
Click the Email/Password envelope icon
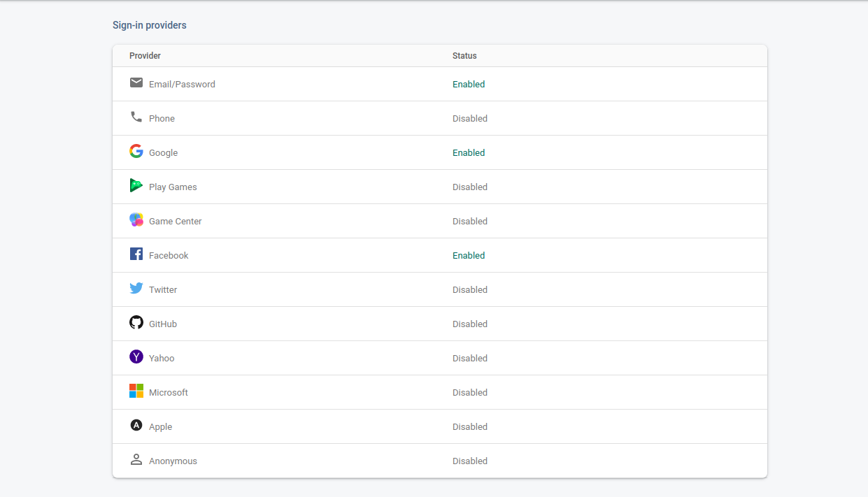(x=136, y=82)
